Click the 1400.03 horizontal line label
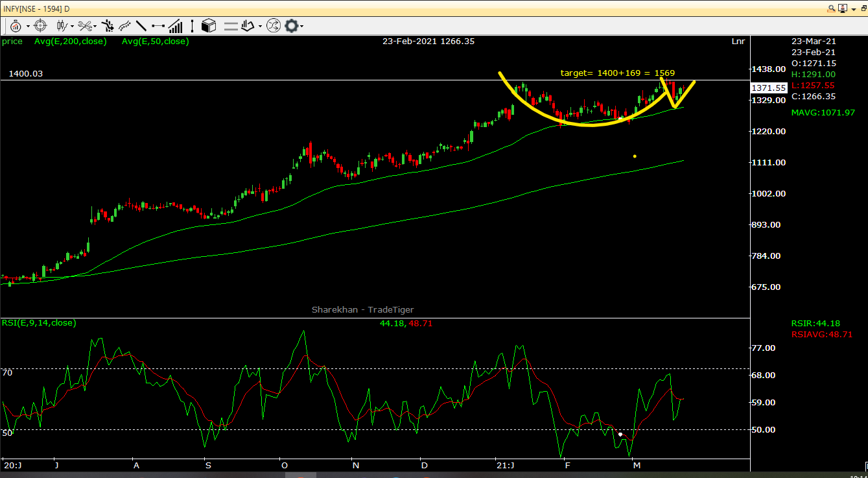Viewport: 868px width, 478px height. point(26,74)
